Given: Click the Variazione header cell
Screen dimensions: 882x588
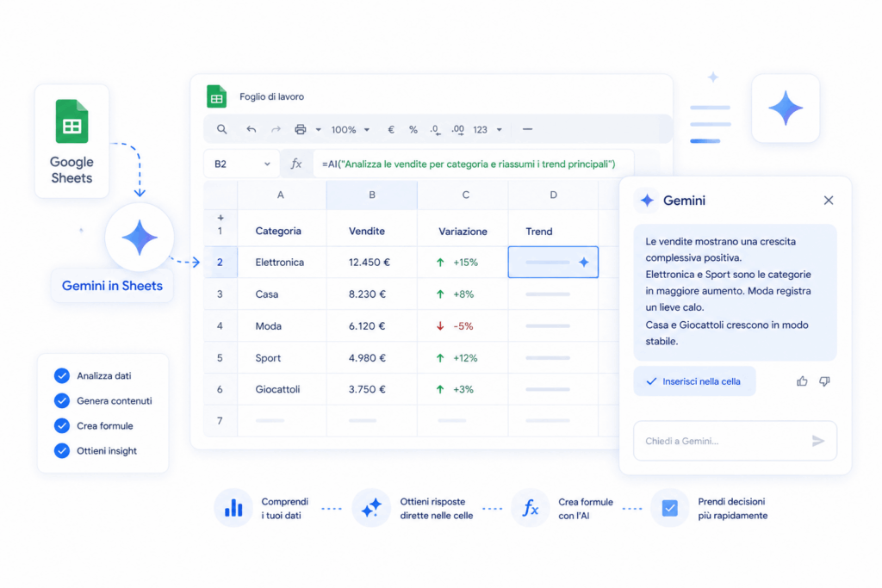Looking at the screenshot, I should click(x=463, y=231).
